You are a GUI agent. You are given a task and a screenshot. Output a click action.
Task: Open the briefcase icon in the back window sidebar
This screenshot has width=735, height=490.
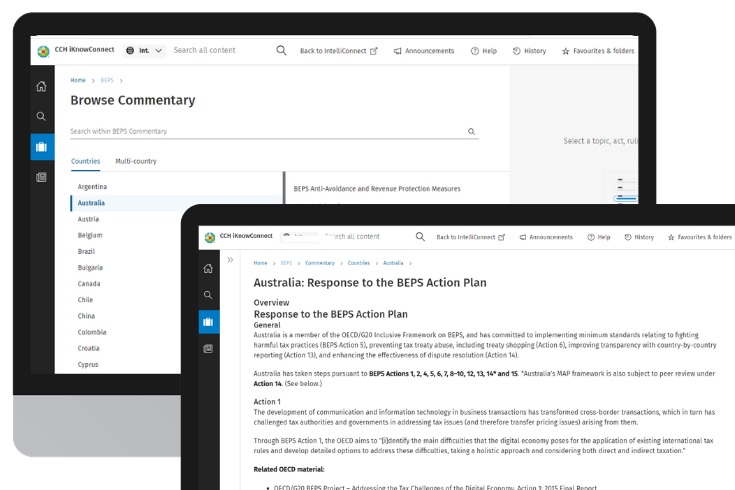(41, 147)
